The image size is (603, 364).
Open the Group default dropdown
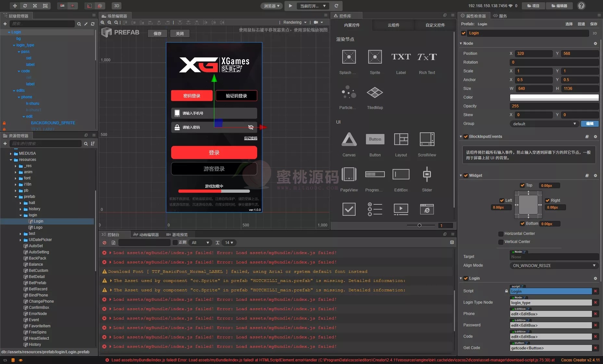click(544, 124)
